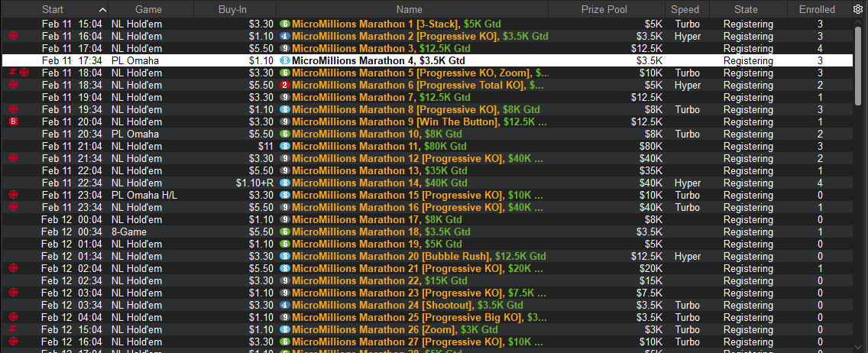Select MicroMillions Marathon 19 tournament name
This screenshot has width=868, height=353.
tap(377, 244)
